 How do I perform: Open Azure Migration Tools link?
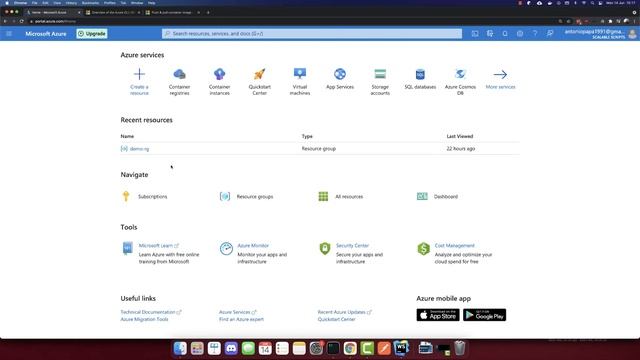pyautogui.click(x=144, y=319)
